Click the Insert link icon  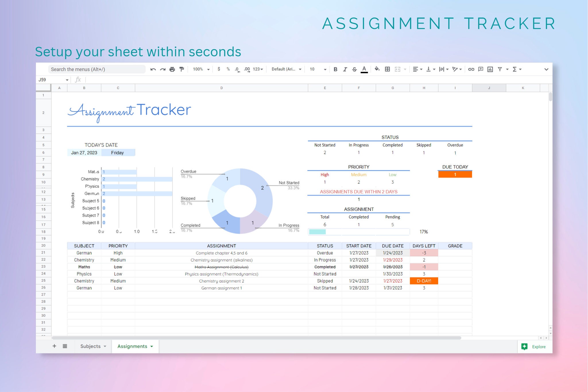click(471, 69)
